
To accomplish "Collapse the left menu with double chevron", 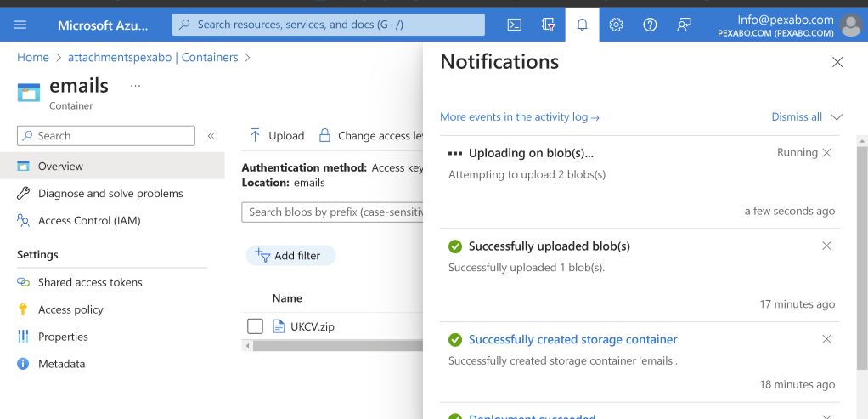I will point(211,136).
